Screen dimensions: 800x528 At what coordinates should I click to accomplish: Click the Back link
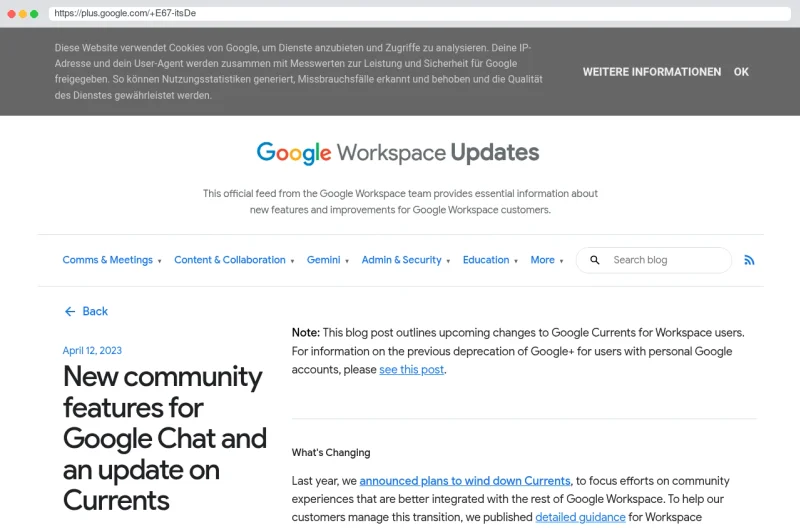click(x=95, y=311)
